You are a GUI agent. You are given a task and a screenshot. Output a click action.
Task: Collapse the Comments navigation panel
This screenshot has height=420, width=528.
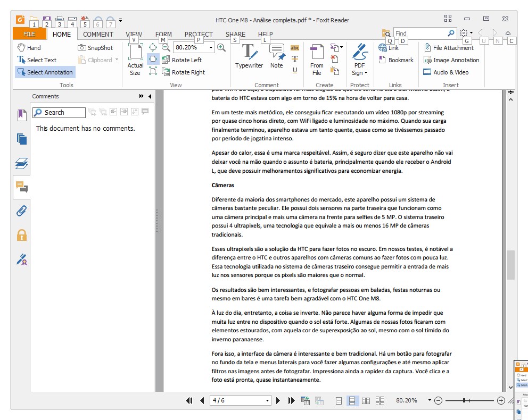coord(150,96)
